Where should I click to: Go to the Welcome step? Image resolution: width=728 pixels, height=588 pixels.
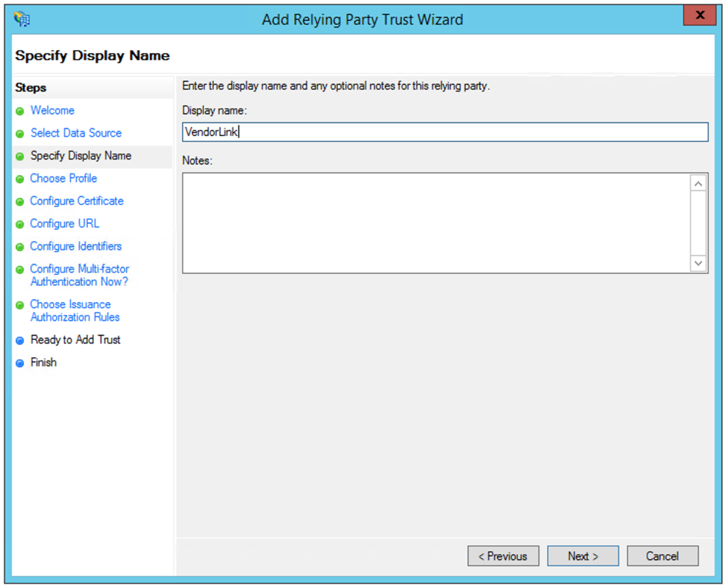tap(52, 111)
